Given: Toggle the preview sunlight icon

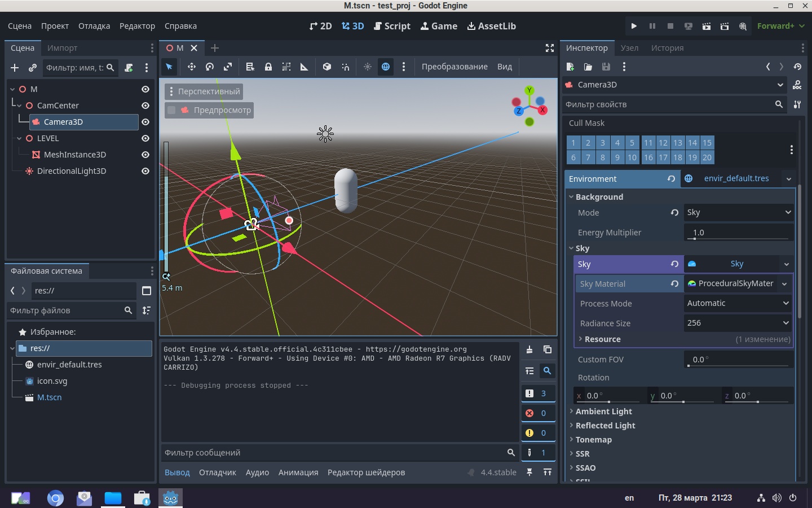Looking at the screenshot, I should coord(368,67).
